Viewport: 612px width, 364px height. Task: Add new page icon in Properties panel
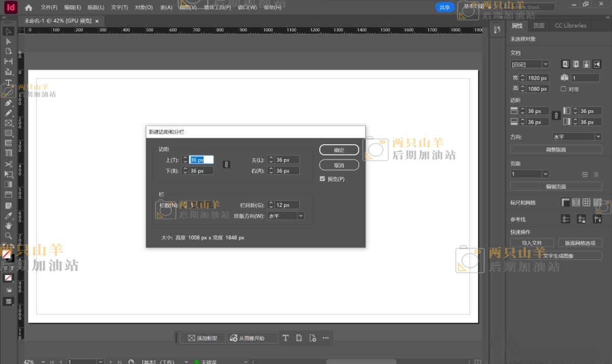(585, 174)
